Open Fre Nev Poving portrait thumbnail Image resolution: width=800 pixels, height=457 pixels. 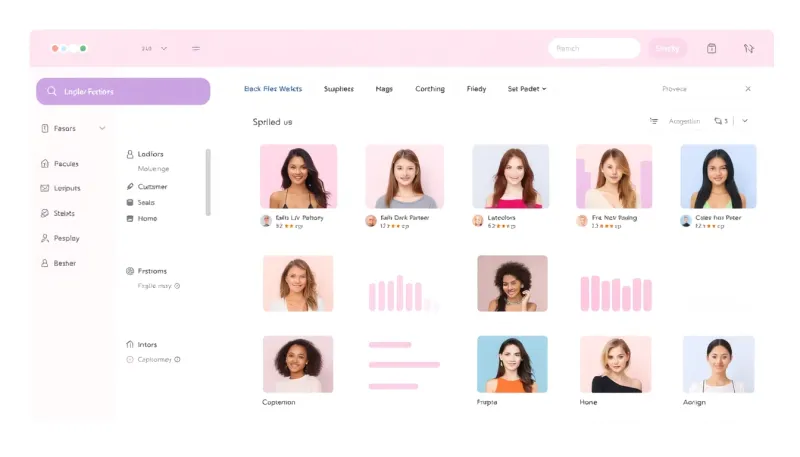(614, 176)
